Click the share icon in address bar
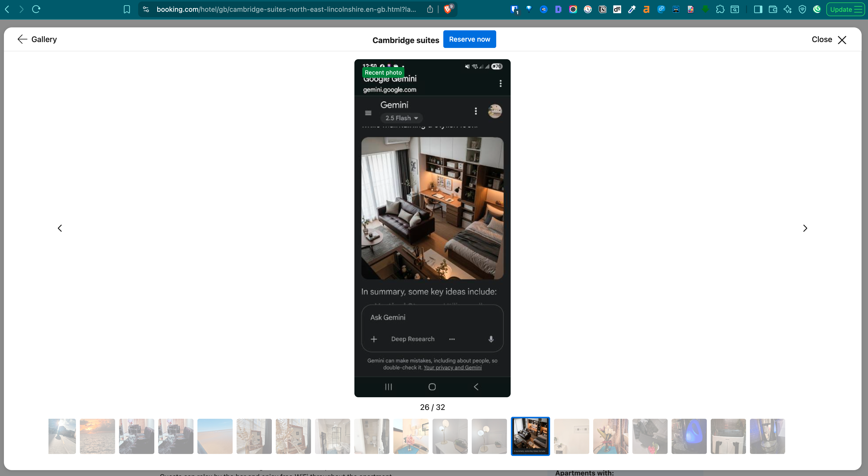 [430, 9]
